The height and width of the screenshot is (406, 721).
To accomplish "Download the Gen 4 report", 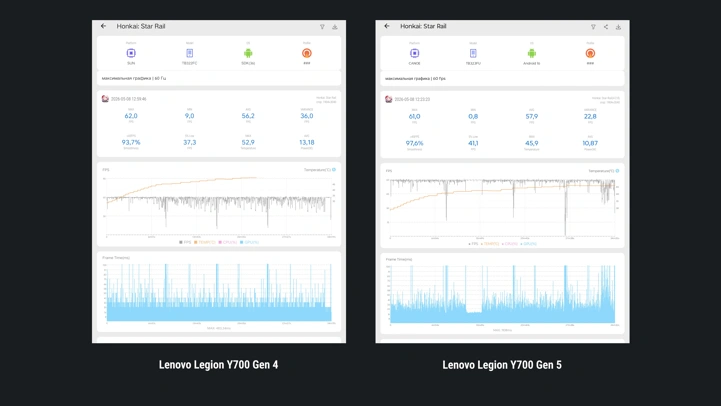I will [x=335, y=27].
